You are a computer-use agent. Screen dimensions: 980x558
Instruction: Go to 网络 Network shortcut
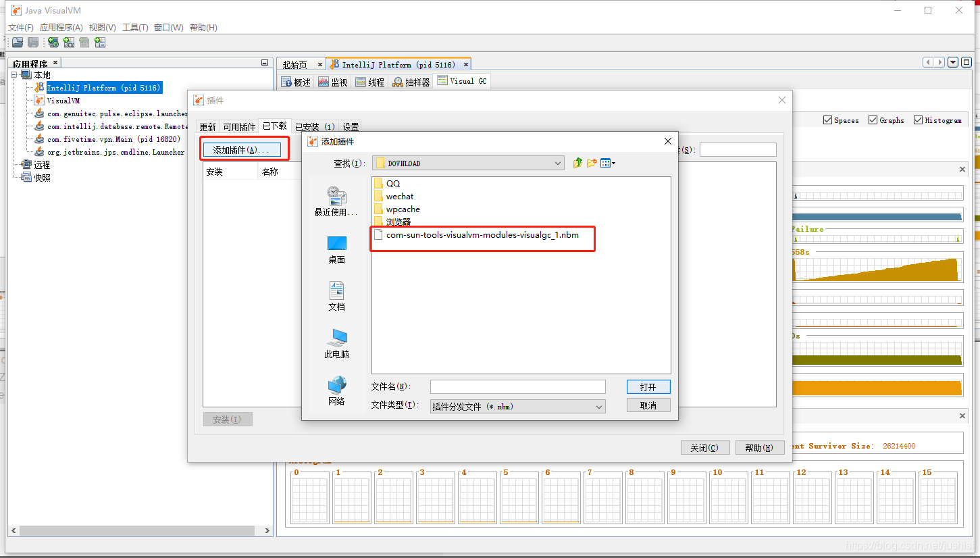(x=336, y=391)
